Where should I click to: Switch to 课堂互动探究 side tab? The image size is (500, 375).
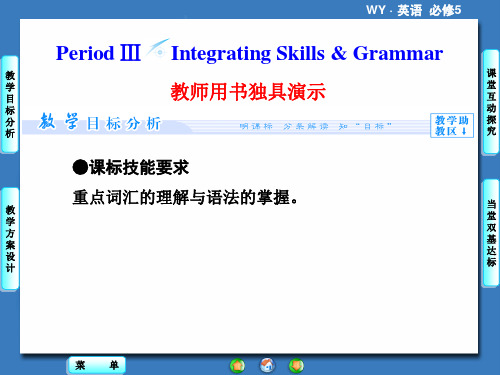pyautogui.click(x=491, y=102)
